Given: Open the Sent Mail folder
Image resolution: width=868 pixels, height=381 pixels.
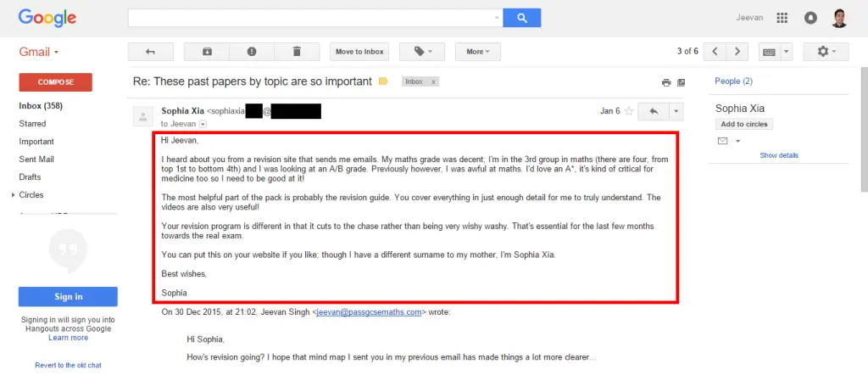Looking at the screenshot, I should point(36,160).
